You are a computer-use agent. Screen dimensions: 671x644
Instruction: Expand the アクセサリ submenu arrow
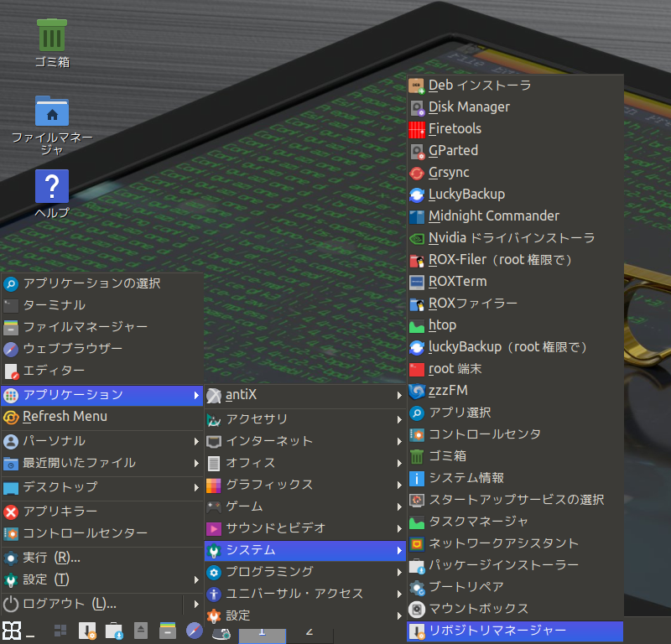tap(399, 419)
